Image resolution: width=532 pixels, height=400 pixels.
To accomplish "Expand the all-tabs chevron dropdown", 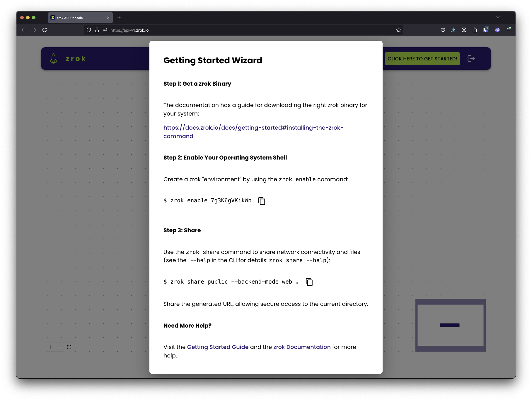I will click(498, 18).
